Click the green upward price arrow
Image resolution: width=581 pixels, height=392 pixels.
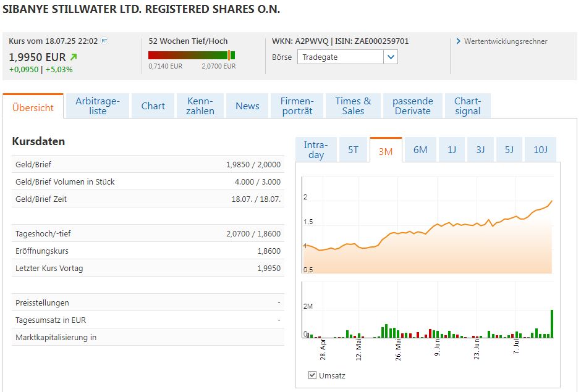click(x=74, y=57)
